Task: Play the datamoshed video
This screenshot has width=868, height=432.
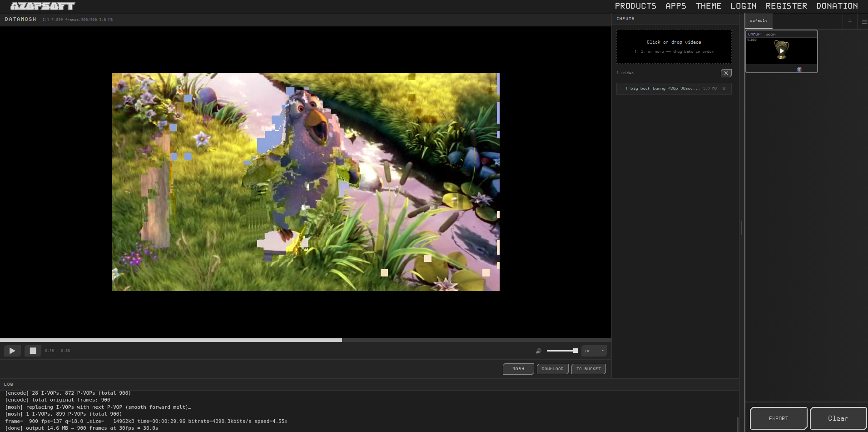Action: coord(12,351)
